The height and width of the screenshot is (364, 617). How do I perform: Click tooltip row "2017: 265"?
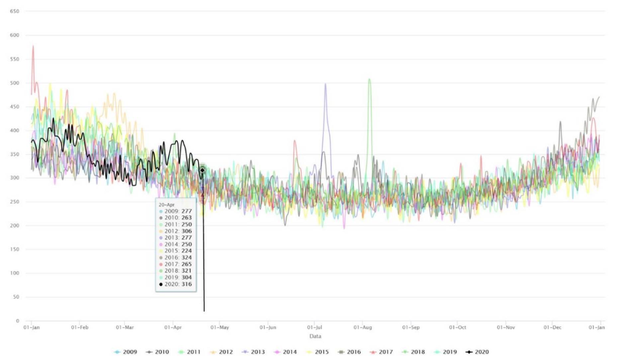click(x=175, y=264)
